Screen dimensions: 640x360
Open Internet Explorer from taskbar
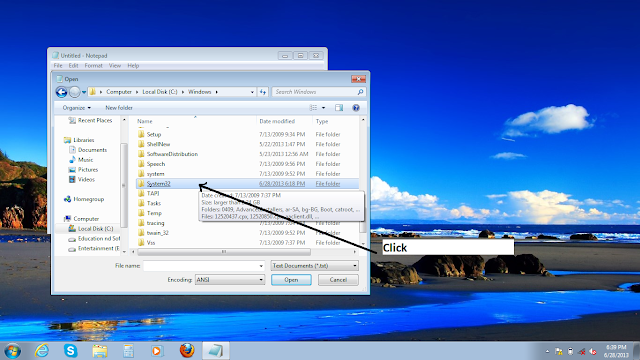pos(42,350)
